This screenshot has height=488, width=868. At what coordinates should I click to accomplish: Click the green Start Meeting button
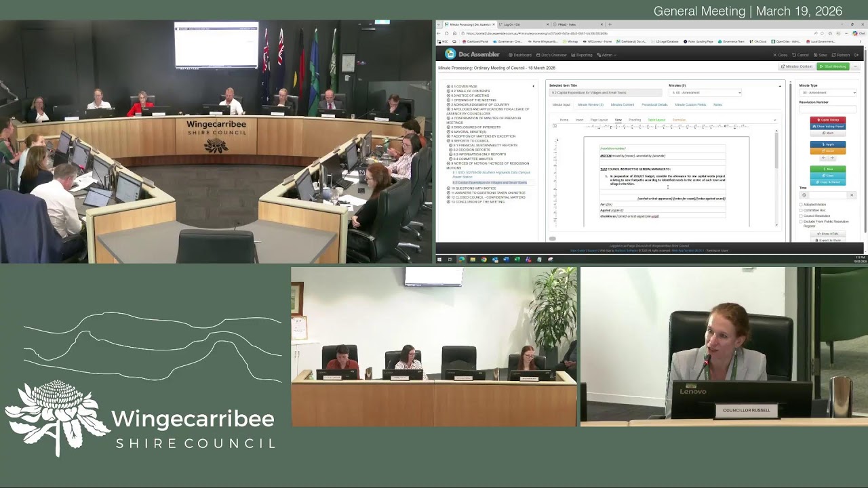pyautogui.click(x=833, y=66)
